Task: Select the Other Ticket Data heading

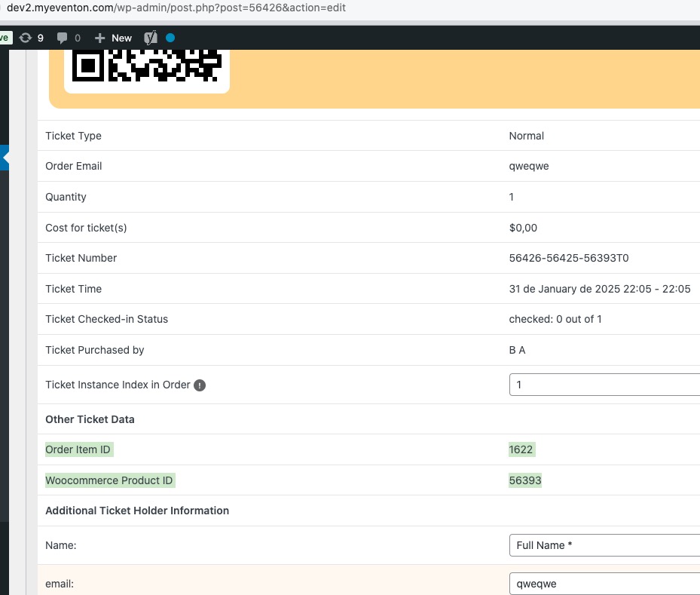Action: (x=90, y=419)
